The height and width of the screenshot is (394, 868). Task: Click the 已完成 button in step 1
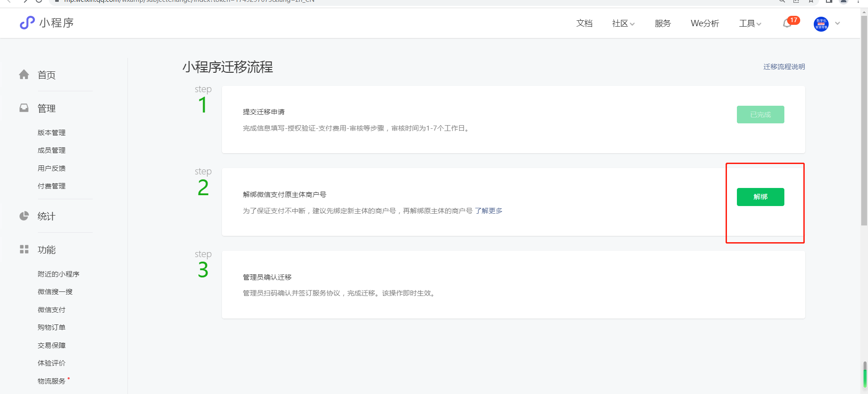coord(760,115)
